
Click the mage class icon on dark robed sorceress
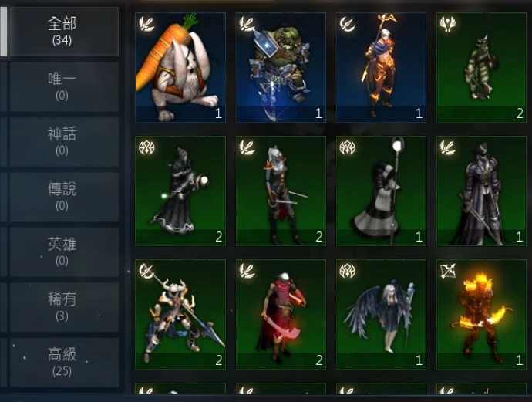[x=146, y=147]
